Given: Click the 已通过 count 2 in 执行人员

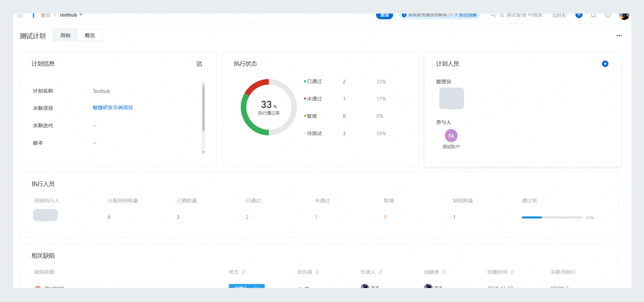Looking at the screenshot, I should tap(247, 217).
